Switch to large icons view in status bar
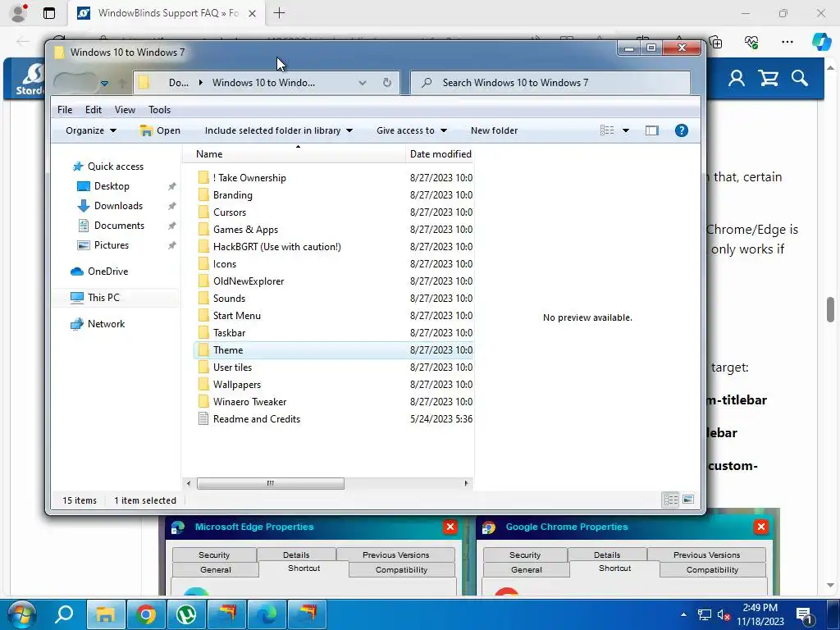Screen dimensions: 840x630 tap(688, 500)
